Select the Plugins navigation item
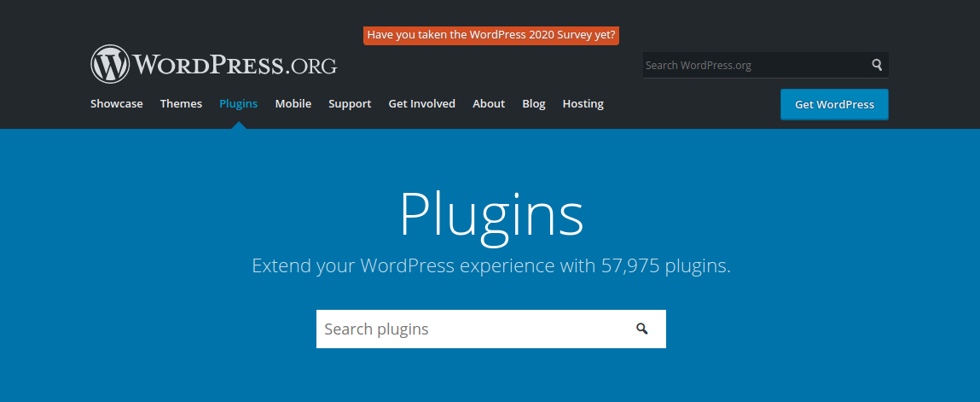 click(x=238, y=104)
